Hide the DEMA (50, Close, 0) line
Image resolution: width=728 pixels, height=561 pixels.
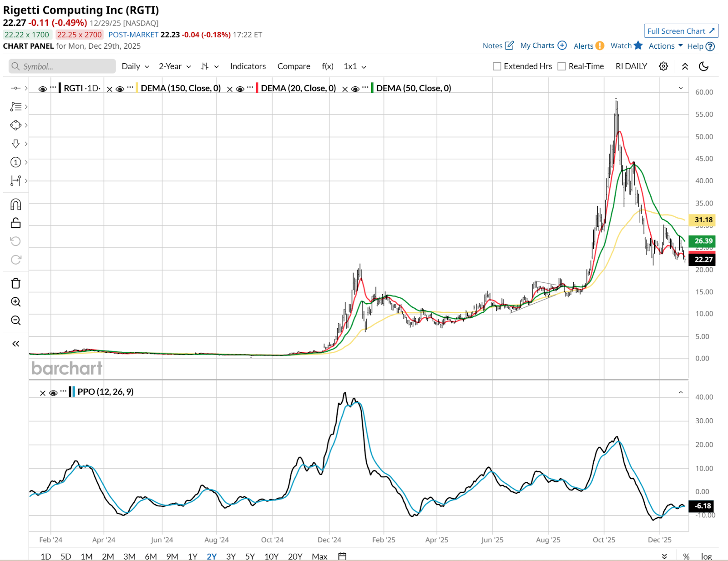(x=355, y=89)
